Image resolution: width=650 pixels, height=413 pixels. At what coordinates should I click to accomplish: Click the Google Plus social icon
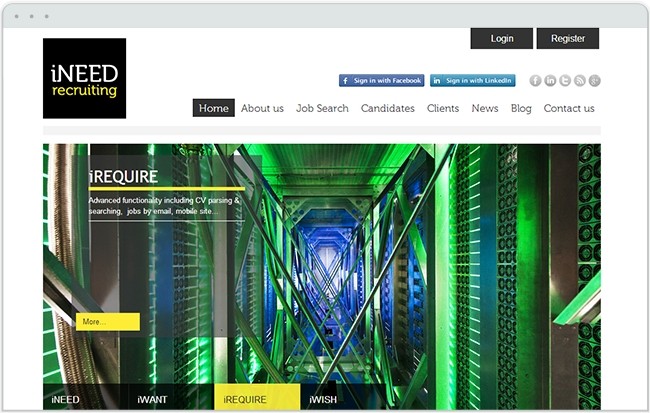(x=594, y=80)
